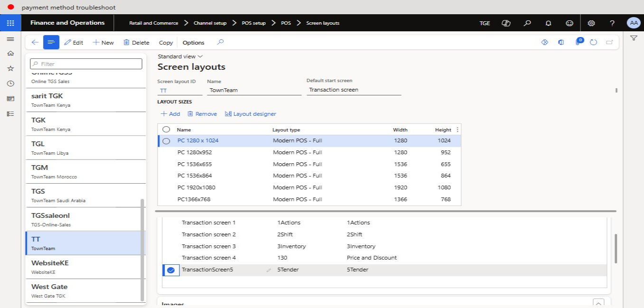The height and width of the screenshot is (308, 644).
Task: Toggle select-all circle in Layout sizes header
Action: [166, 130]
